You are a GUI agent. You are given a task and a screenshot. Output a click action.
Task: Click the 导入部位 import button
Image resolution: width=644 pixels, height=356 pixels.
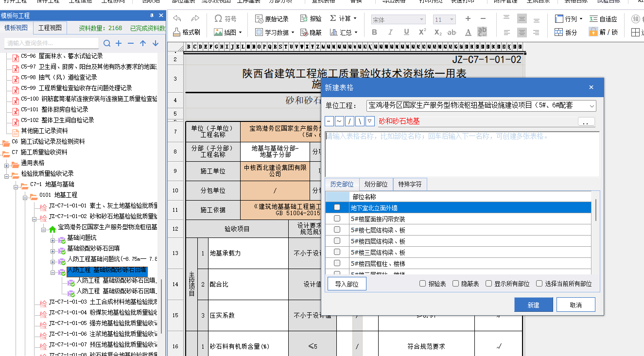347,284
